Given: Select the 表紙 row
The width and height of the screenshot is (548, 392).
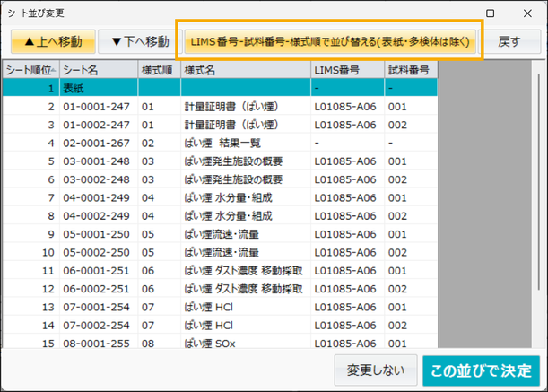Looking at the screenshot, I should coord(220,88).
